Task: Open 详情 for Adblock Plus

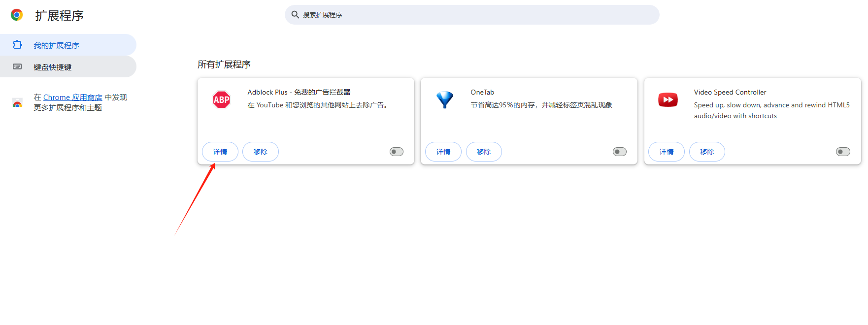Action: (x=220, y=152)
